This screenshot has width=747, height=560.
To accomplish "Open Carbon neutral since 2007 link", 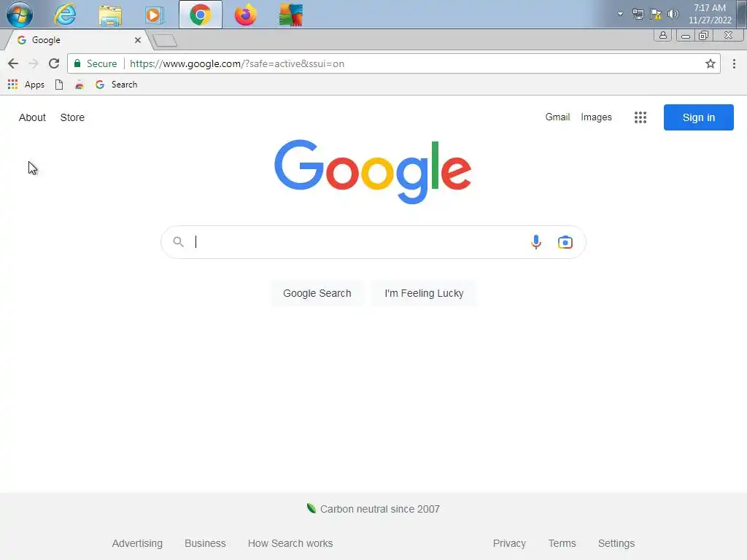I will tap(373, 509).
